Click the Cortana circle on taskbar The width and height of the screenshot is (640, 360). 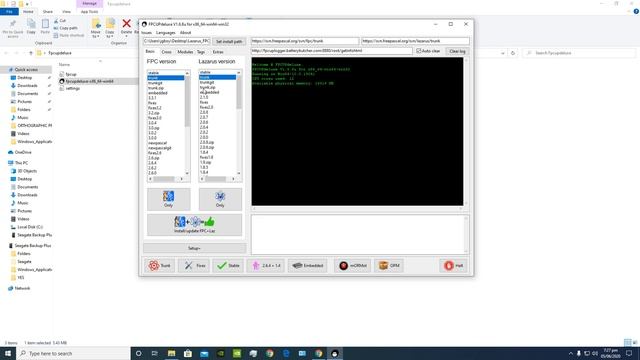[138, 353]
